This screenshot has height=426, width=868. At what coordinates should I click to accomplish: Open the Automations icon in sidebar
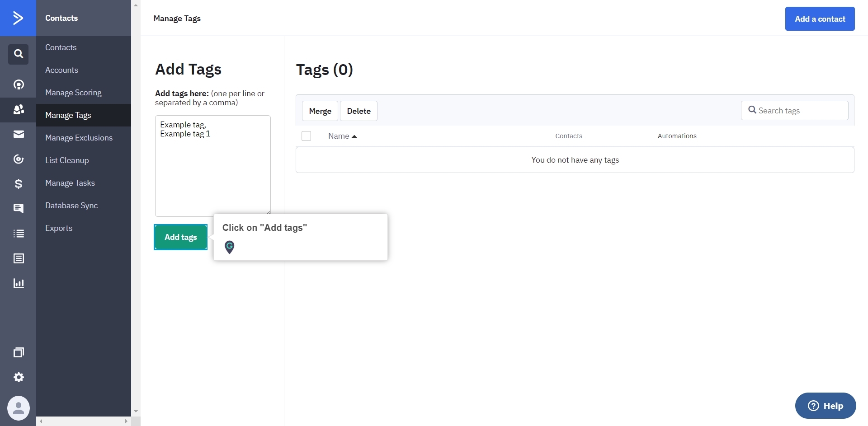[x=18, y=159]
